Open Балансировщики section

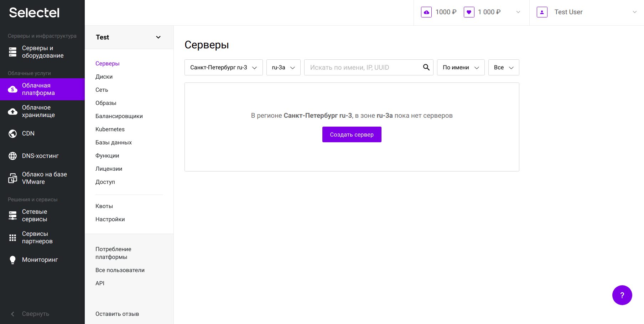[x=119, y=116]
